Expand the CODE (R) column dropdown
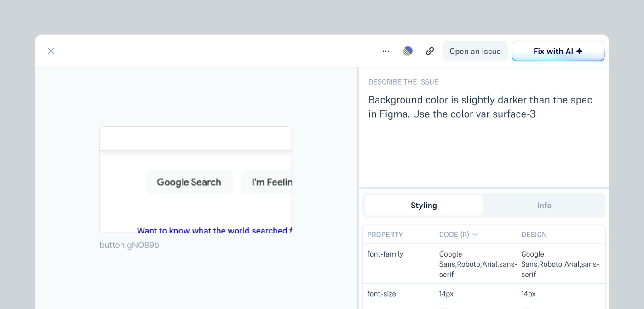The image size is (644, 309). coord(459,235)
